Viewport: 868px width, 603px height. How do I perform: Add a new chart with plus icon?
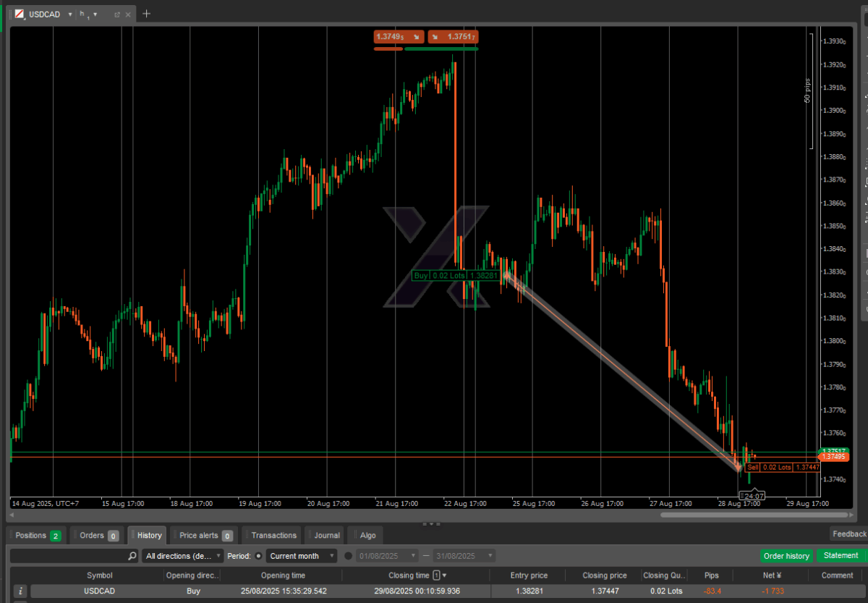146,14
